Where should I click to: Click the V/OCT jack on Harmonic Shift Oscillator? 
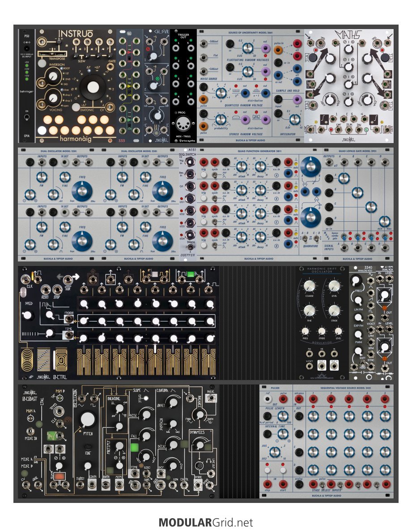[310, 365]
